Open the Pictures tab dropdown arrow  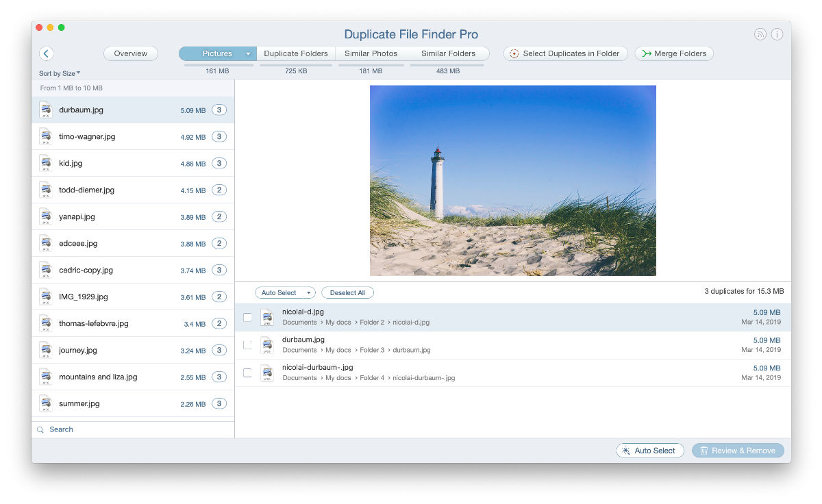(248, 53)
